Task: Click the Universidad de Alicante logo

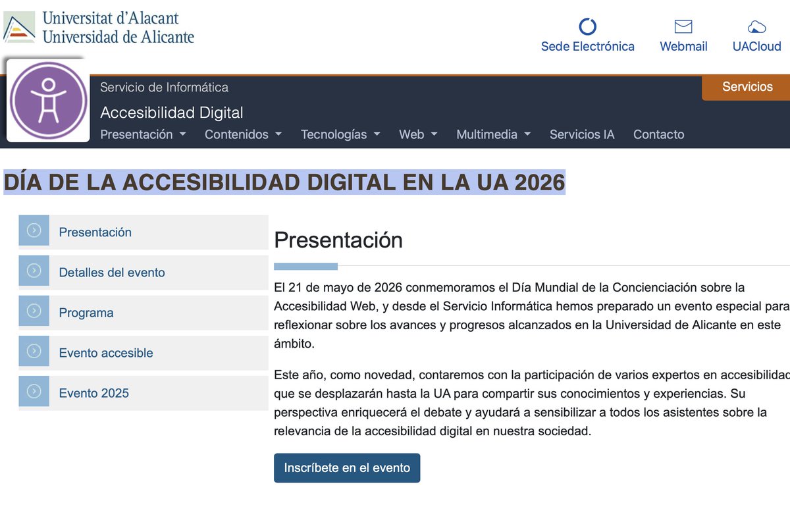Action: tap(99, 28)
